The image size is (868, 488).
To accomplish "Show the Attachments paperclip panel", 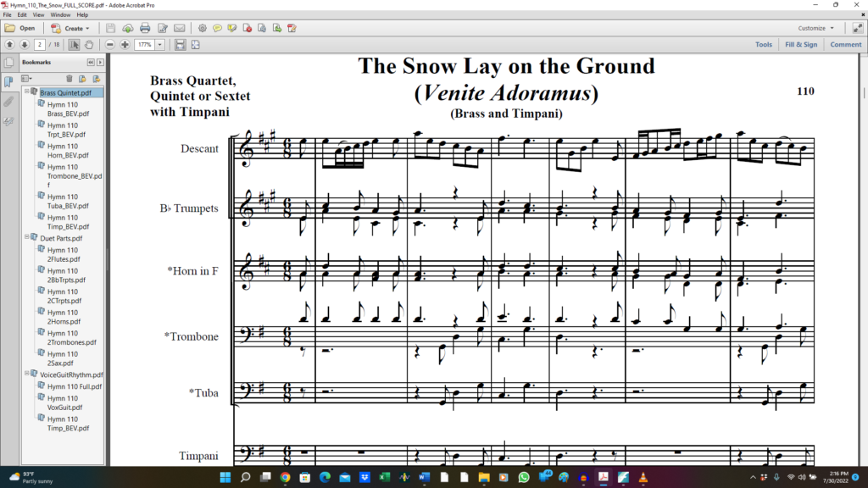I will point(8,102).
